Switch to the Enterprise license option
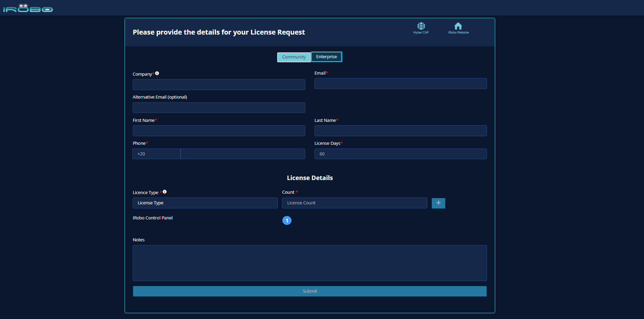644x319 pixels. tap(326, 57)
